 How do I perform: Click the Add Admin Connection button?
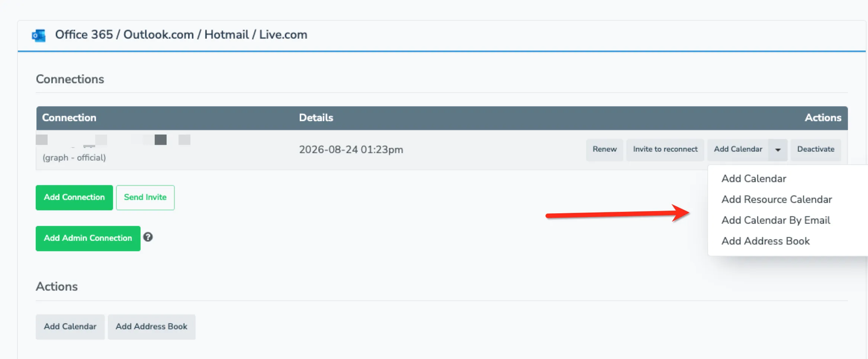coord(88,239)
